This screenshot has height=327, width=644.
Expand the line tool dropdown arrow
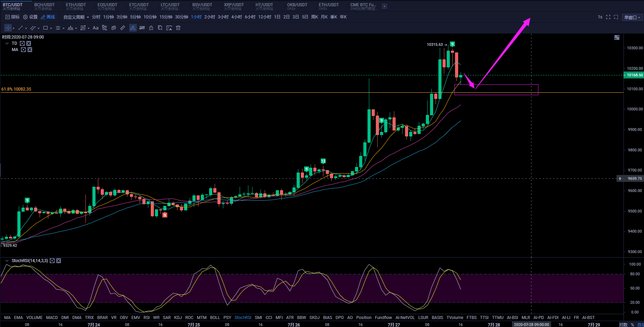click(x=26, y=28)
